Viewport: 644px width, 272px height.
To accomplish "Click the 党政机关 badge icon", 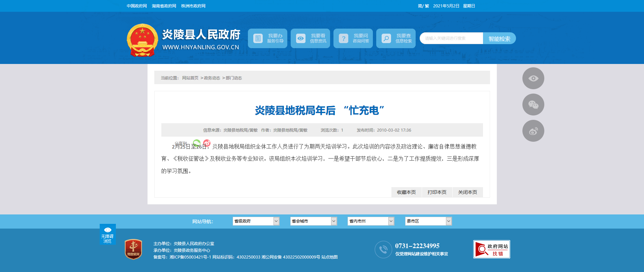I will click(x=133, y=249).
